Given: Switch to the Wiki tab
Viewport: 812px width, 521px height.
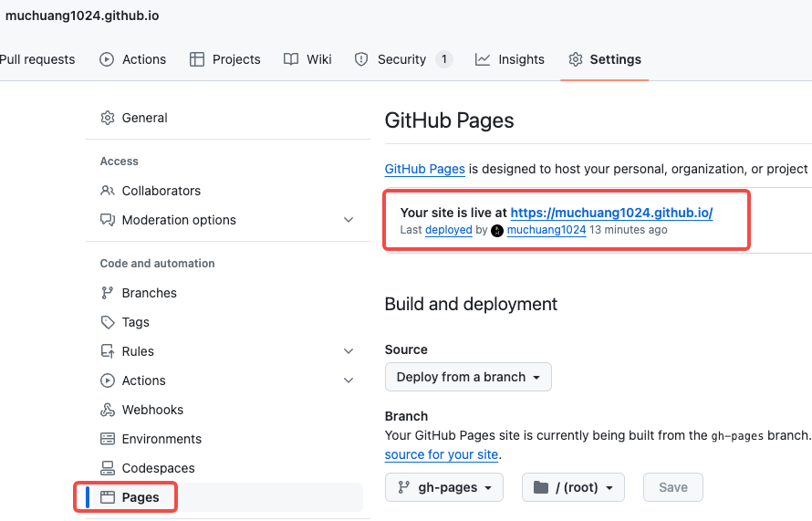Looking at the screenshot, I should [307, 59].
